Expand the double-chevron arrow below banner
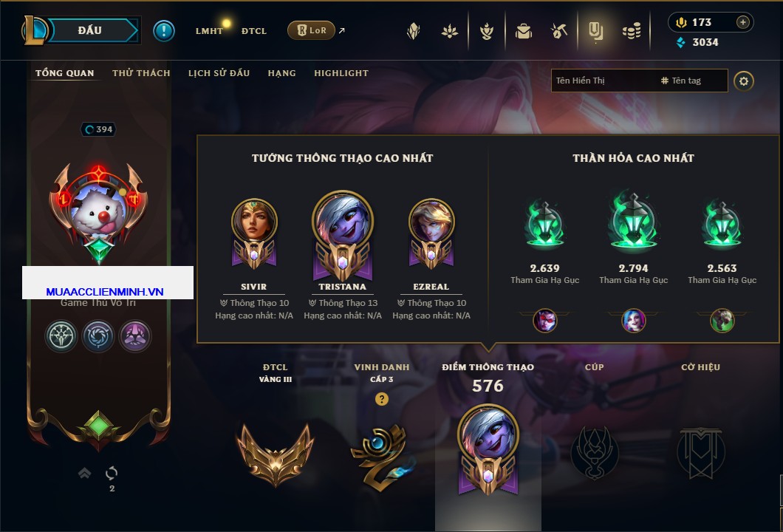 (x=84, y=473)
